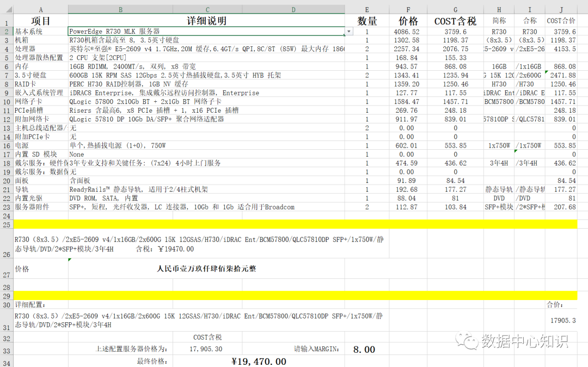Image resolution: width=588 pixels, height=367 pixels.
Task: Click the PCIe插槽 cell
Action: (41, 110)
